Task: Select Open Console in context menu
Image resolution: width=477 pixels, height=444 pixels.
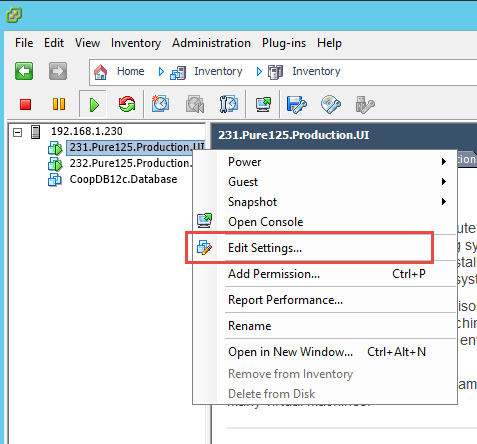Action: [266, 222]
